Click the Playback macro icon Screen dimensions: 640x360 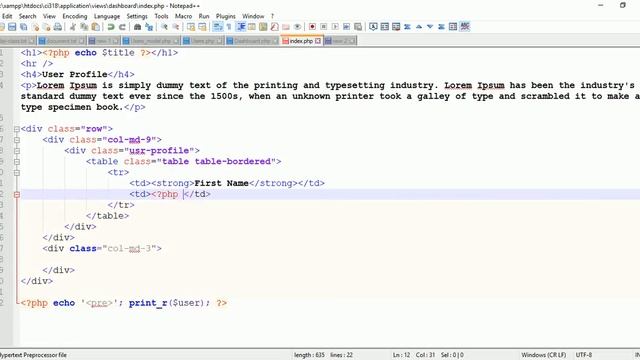pos(335,27)
